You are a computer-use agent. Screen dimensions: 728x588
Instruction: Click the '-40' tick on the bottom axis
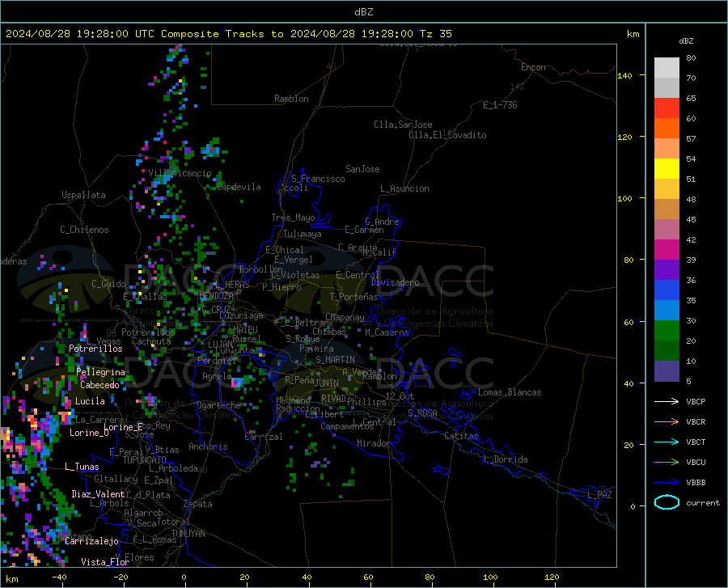pos(59,577)
